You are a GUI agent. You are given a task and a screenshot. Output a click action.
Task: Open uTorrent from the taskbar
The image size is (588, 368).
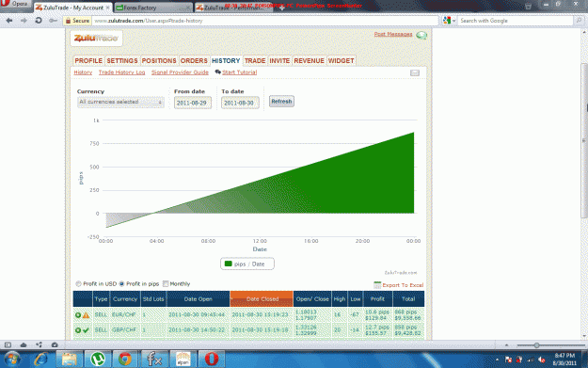98,359
